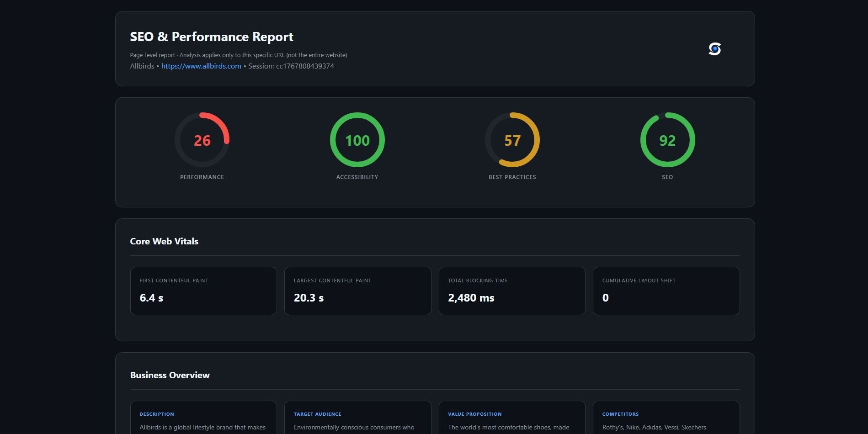Click the Total Blocking Time card
868x434 pixels.
point(512,291)
